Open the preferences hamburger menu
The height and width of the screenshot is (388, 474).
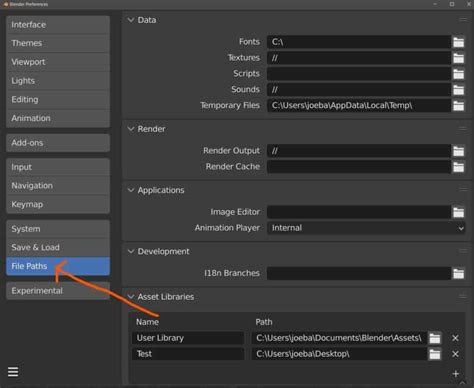tap(13, 372)
